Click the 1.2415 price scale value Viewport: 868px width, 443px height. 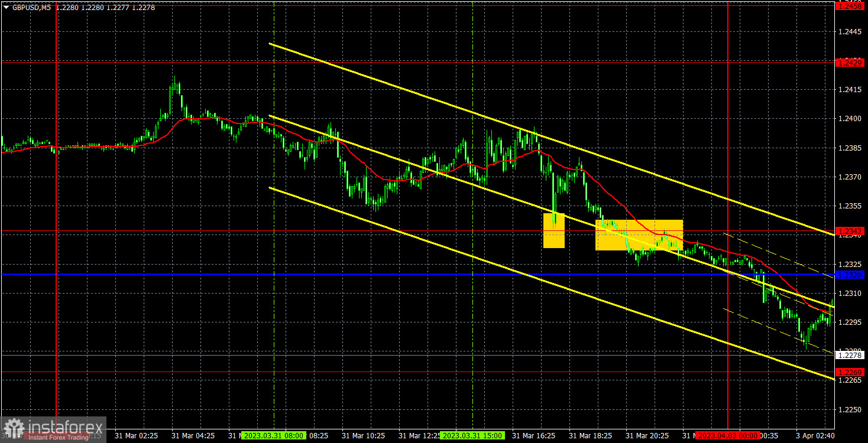(851, 90)
